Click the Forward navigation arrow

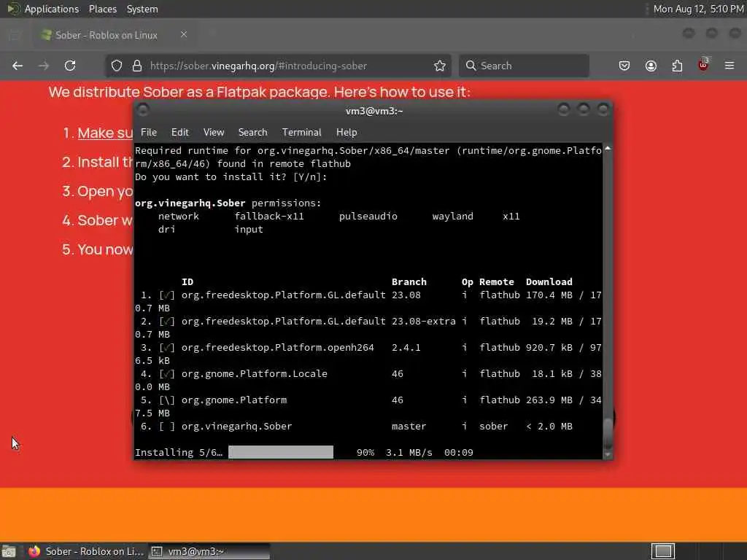click(x=44, y=66)
